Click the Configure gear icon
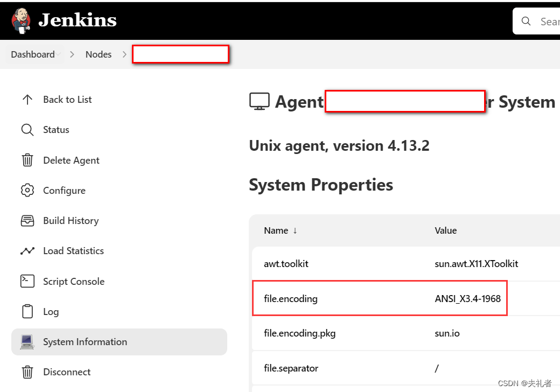560x392 pixels. click(x=27, y=190)
